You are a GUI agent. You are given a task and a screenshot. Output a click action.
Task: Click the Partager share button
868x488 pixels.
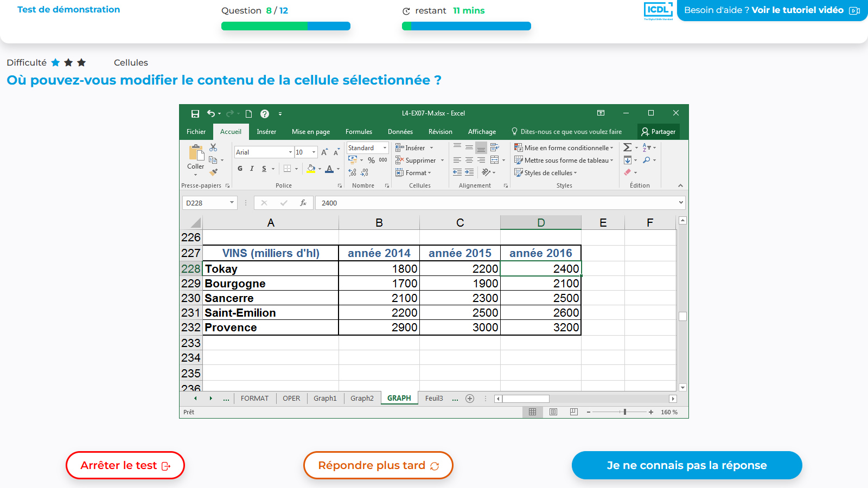coord(659,132)
